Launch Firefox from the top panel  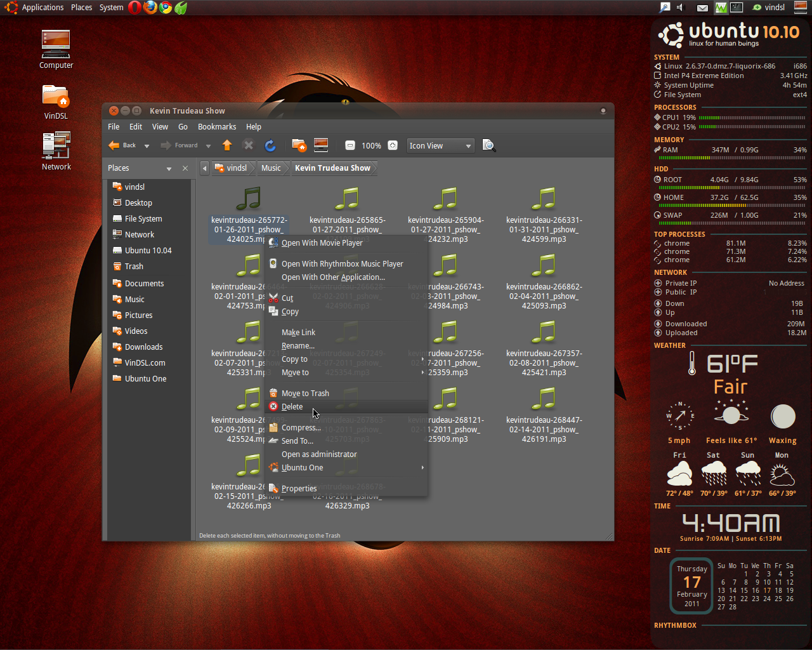pyautogui.click(x=150, y=8)
